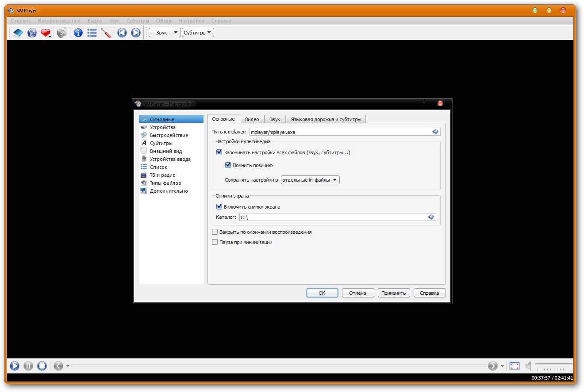Open the playlist icon in main toolbar
584x392 pixels.
pyautogui.click(x=92, y=33)
